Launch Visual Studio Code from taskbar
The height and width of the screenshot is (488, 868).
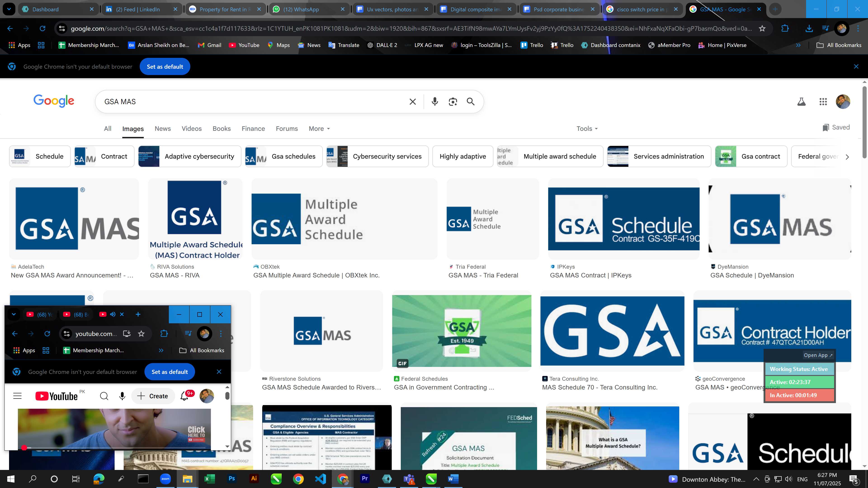point(321,479)
